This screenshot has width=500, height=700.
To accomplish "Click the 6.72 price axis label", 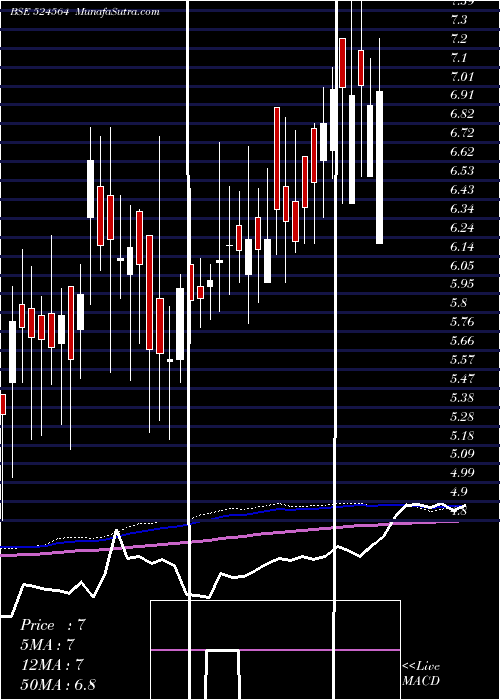I will pyautogui.click(x=462, y=133).
